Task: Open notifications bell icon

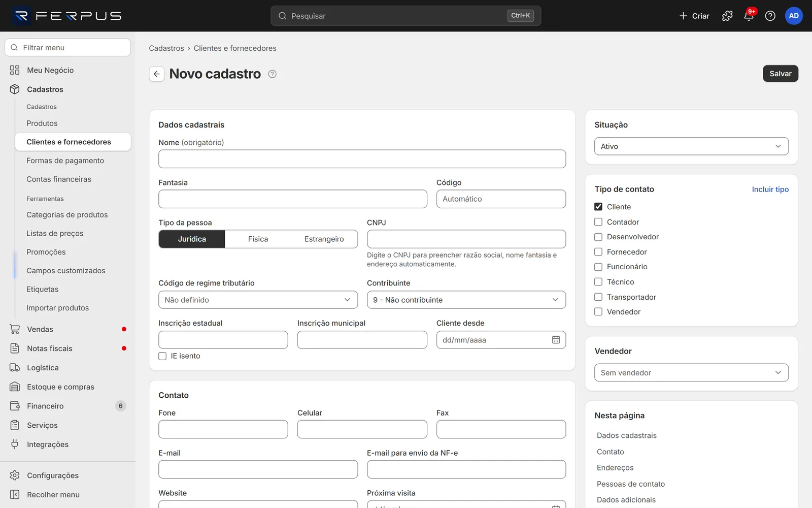Action: point(749,16)
